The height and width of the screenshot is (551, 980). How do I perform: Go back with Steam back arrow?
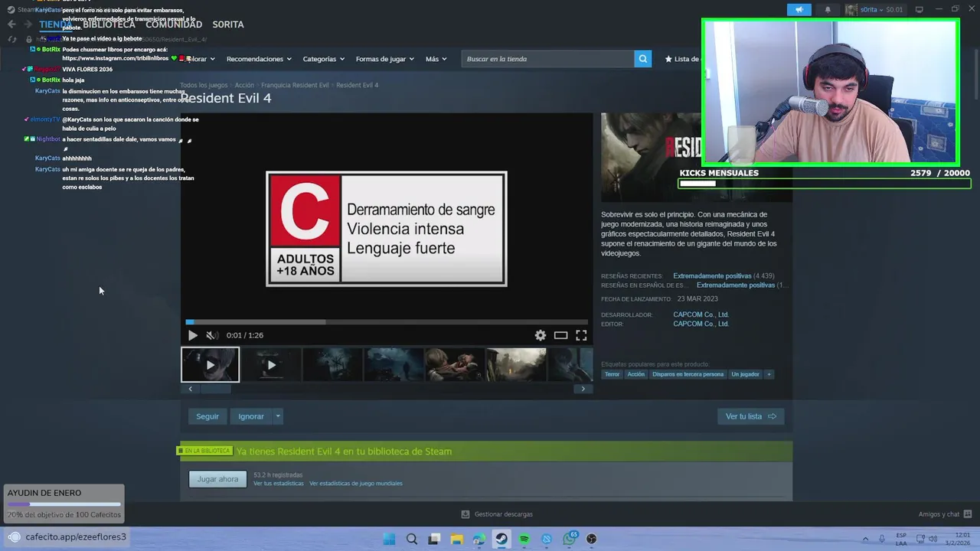11,24
